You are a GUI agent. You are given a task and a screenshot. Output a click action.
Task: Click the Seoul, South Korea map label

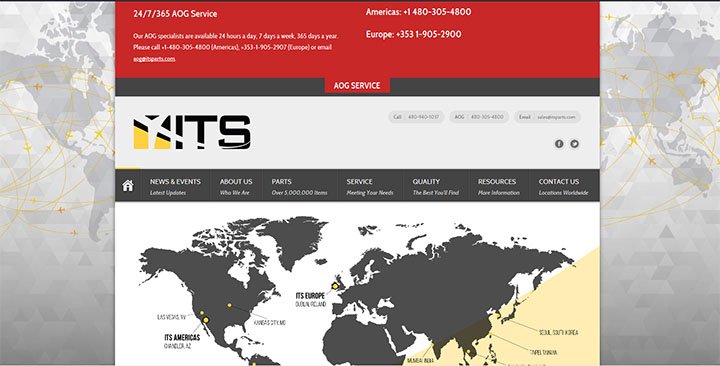558,332
